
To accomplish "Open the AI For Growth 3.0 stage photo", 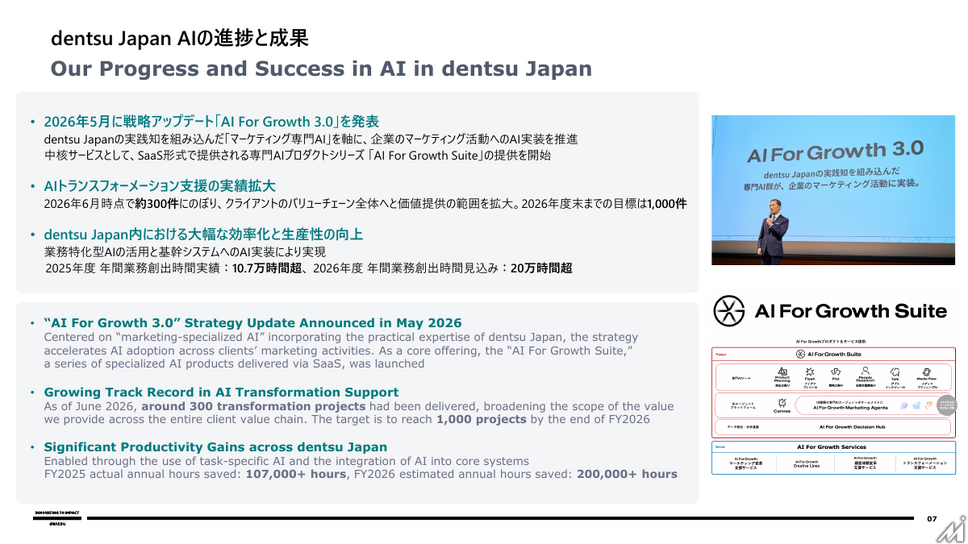I will (x=833, y=190).
